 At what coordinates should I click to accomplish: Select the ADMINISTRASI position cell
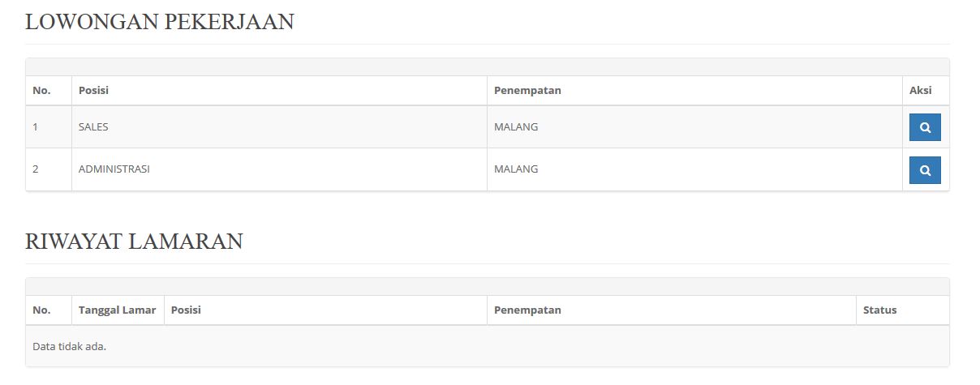[114, 169]
